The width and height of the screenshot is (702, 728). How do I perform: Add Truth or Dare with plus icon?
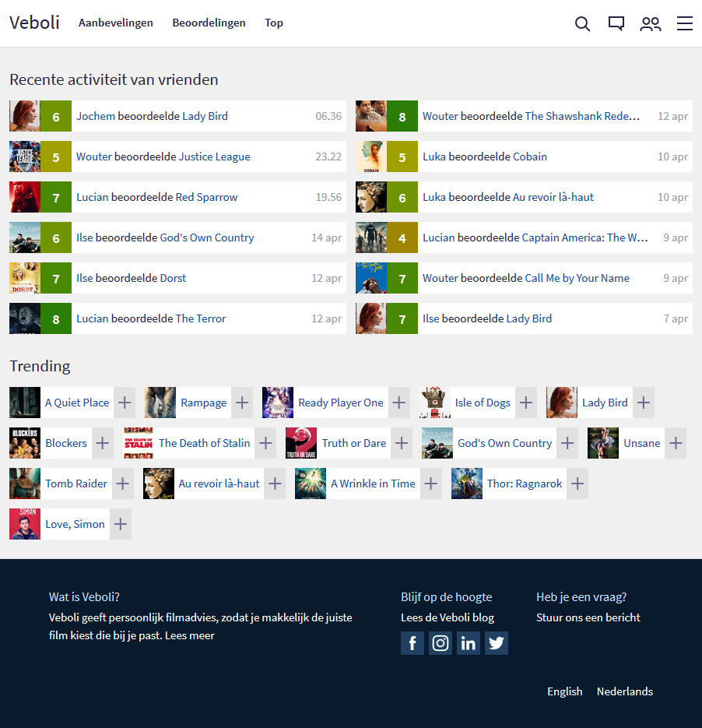pyautogui.click(x=402, y=443)
